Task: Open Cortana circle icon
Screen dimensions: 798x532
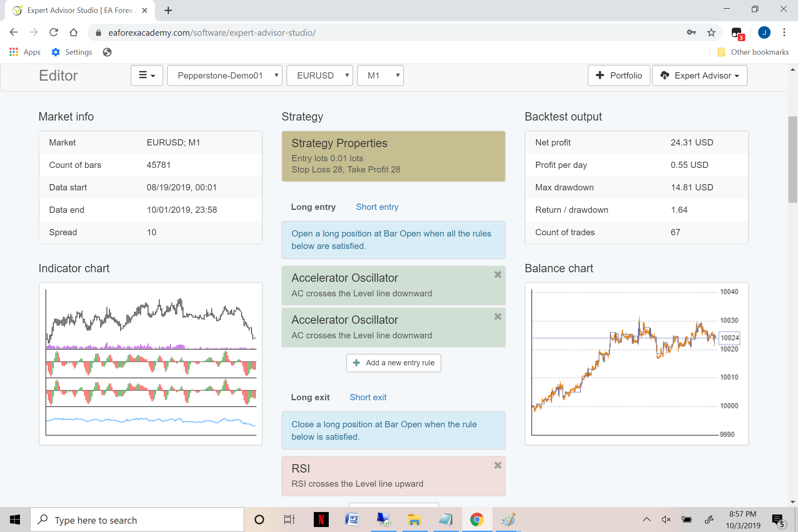Action: (x=259, y=520)
